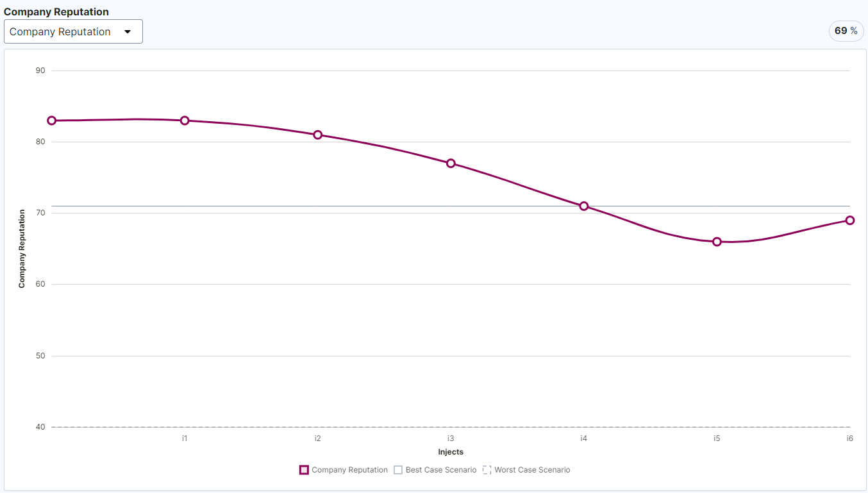Image resolution: width=868 pixels, height=493 pixels.
Task: Click the Best Case Scenario legend text
Action: click(441, 470)
